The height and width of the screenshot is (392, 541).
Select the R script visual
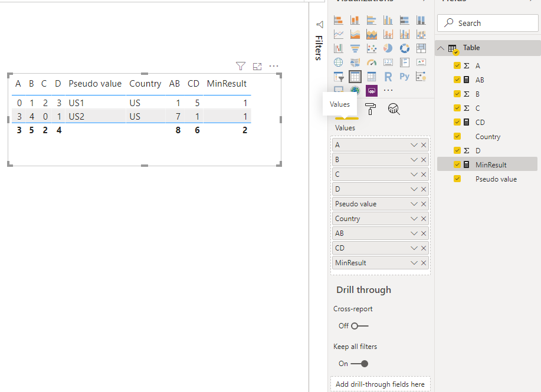coord(388,77)
